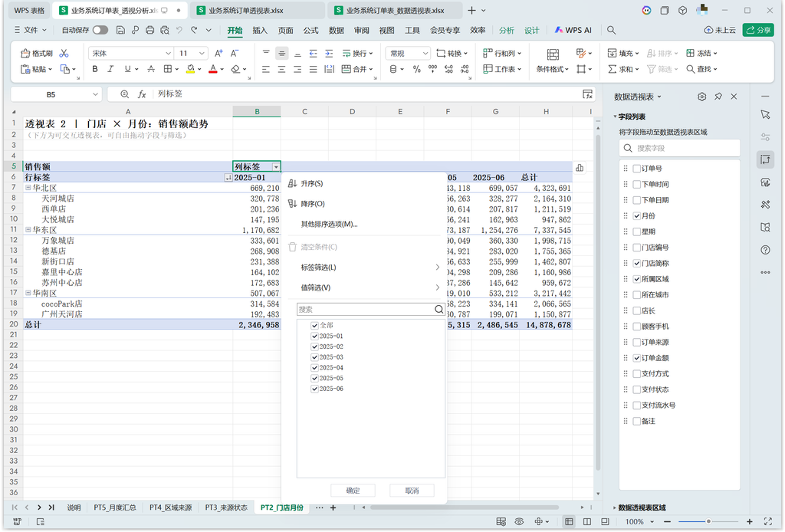Click the 确定 button in filter popup

coord(353,491)
